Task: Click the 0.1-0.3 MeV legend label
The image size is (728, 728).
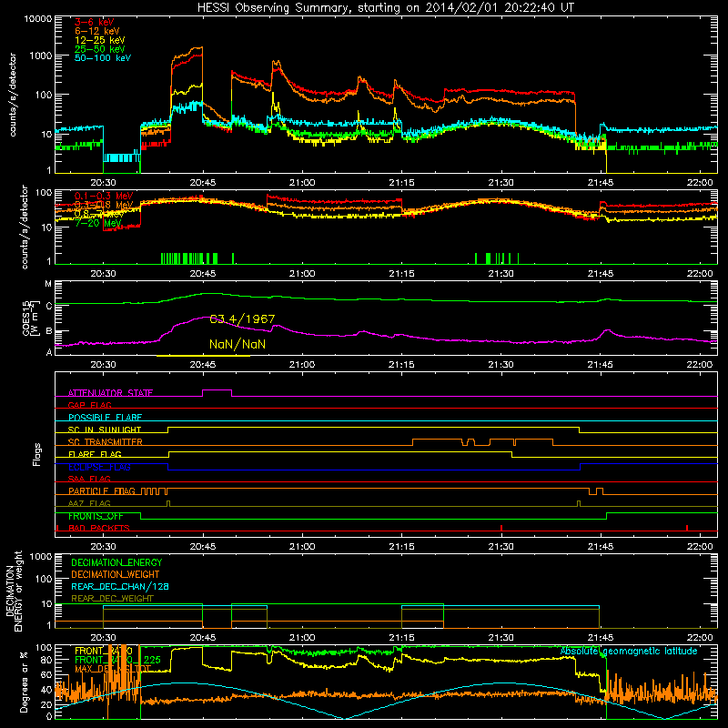Action: 104,196
